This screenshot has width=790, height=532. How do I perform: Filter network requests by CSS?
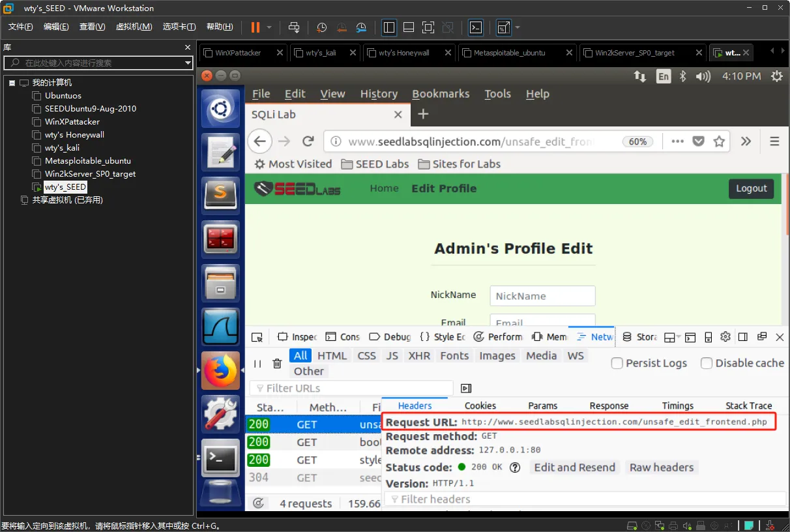(367, 355)
